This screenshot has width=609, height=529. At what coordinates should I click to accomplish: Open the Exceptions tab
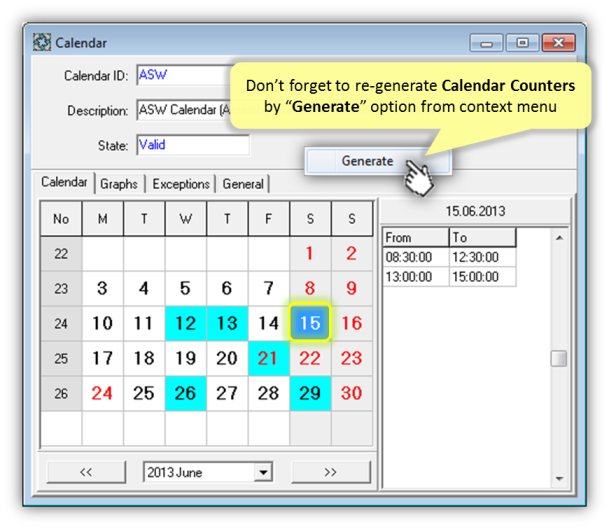pos(181,184)
